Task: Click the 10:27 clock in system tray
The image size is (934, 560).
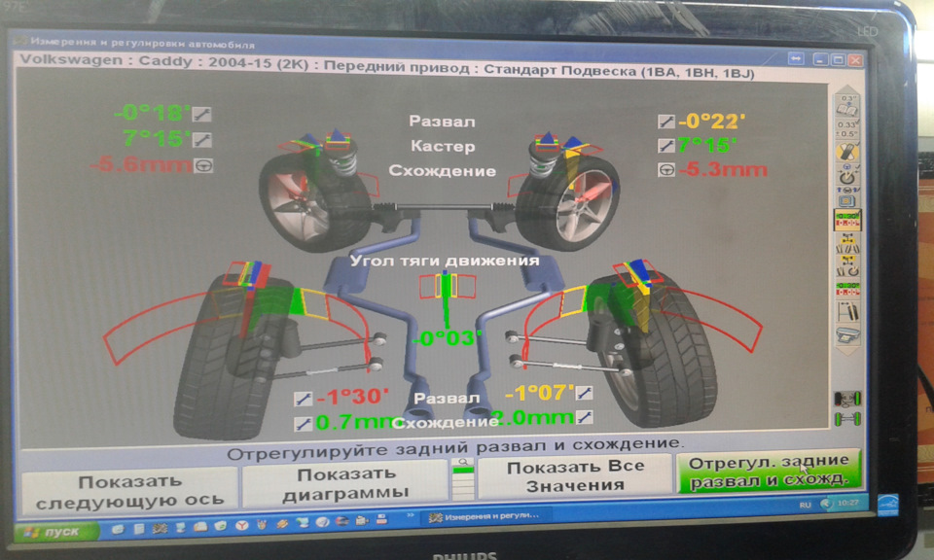Action: point(847,503)
